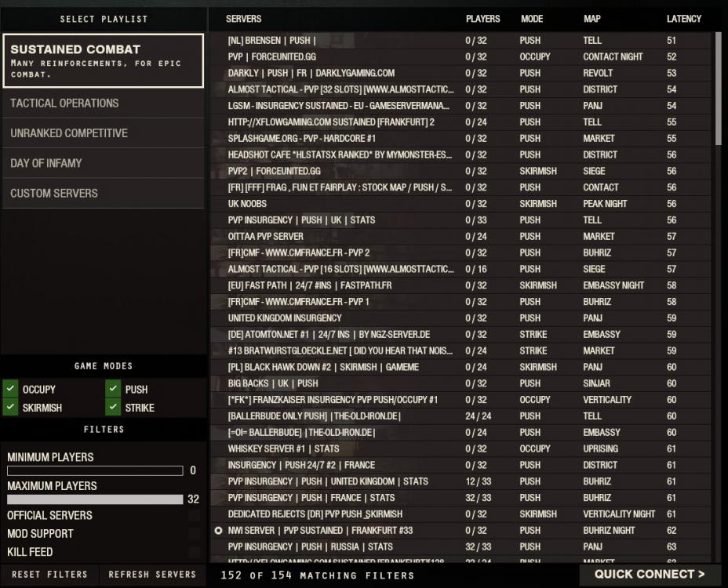Select [EU] FAST PATH | 24/7 #INS server
Viewport: 728px width, 588px height.
click(x=461, y=285)
